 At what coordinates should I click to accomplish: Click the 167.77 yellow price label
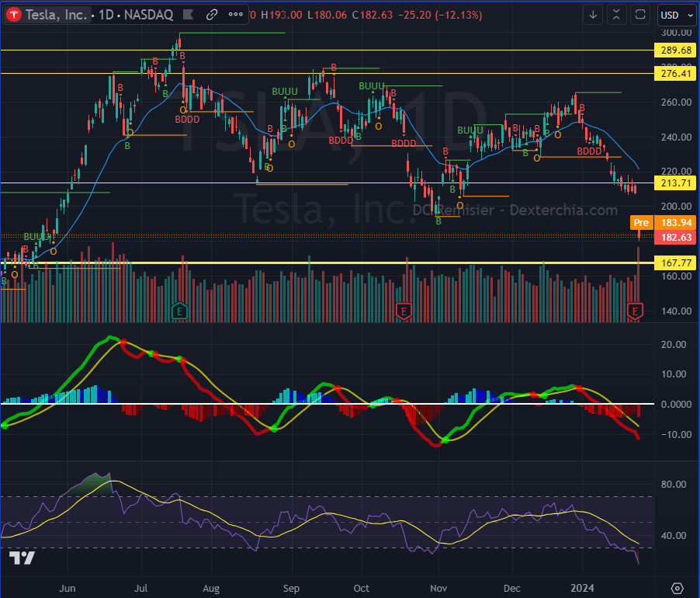pos(675,262)
